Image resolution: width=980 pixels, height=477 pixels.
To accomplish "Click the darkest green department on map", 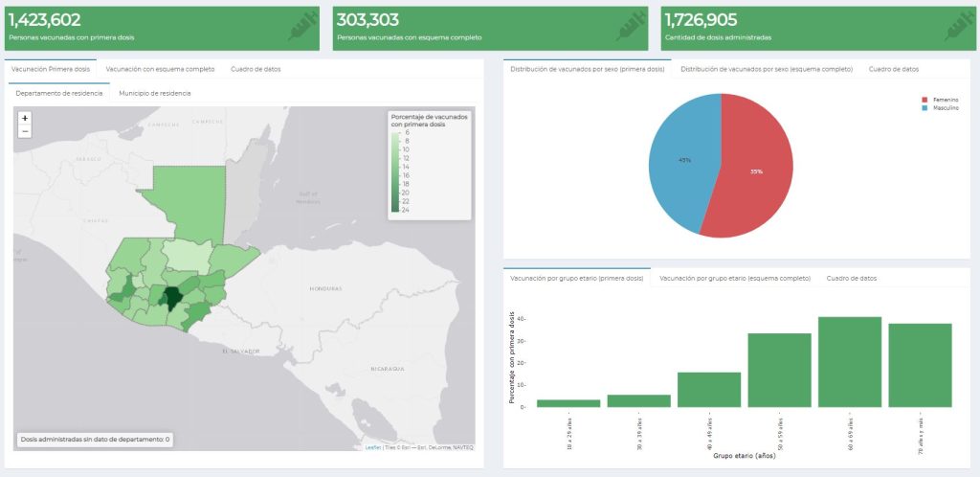I will point(171,297).
